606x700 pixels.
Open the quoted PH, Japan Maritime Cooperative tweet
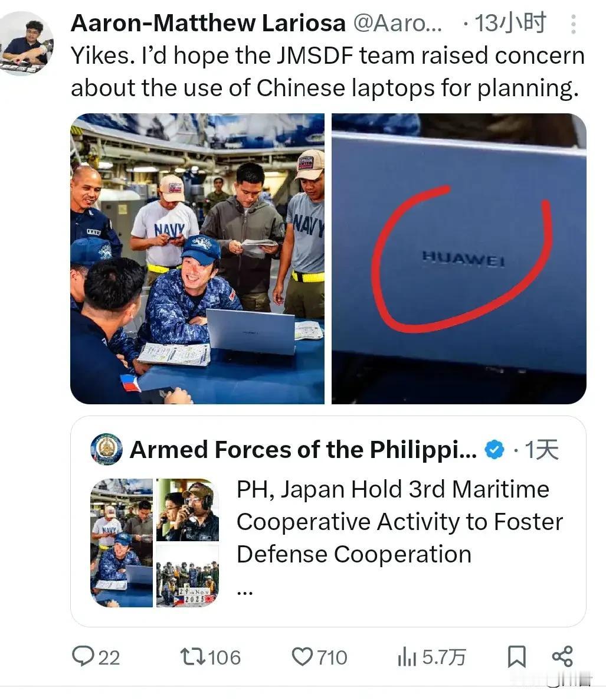click(328, 521)
